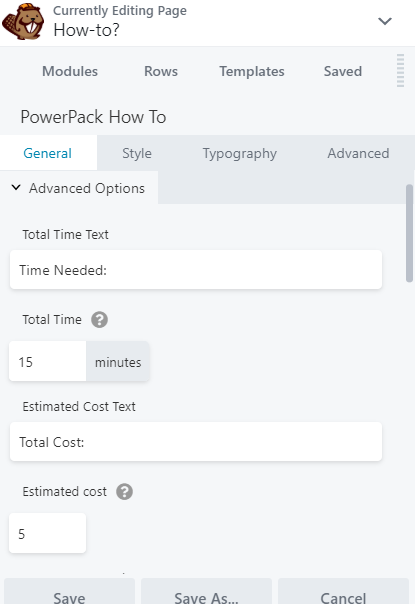Open the Rows tab
This screenshot has width=415, height=604.
[161, 71]
